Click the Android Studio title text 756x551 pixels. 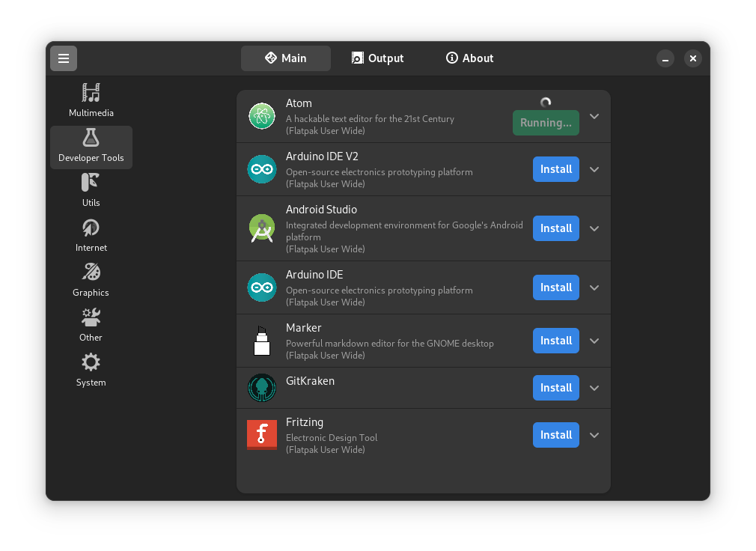tap(321, 210)
